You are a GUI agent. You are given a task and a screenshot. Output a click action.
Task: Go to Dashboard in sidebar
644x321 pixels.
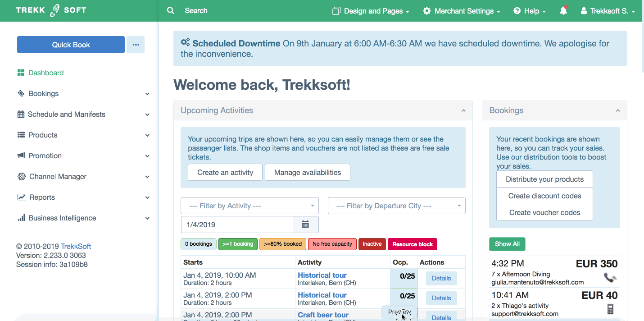(46, 73)
